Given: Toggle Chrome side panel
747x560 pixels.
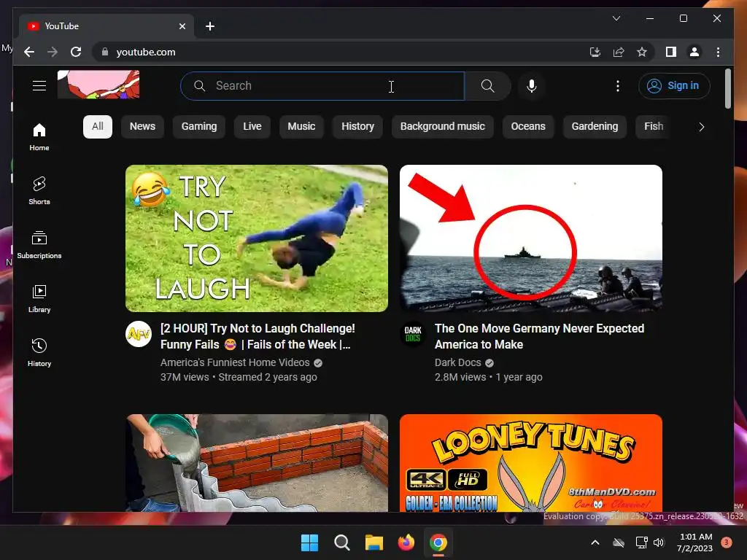Looking at the screenshot, I should pyautogui.click(x=671, y=52).
